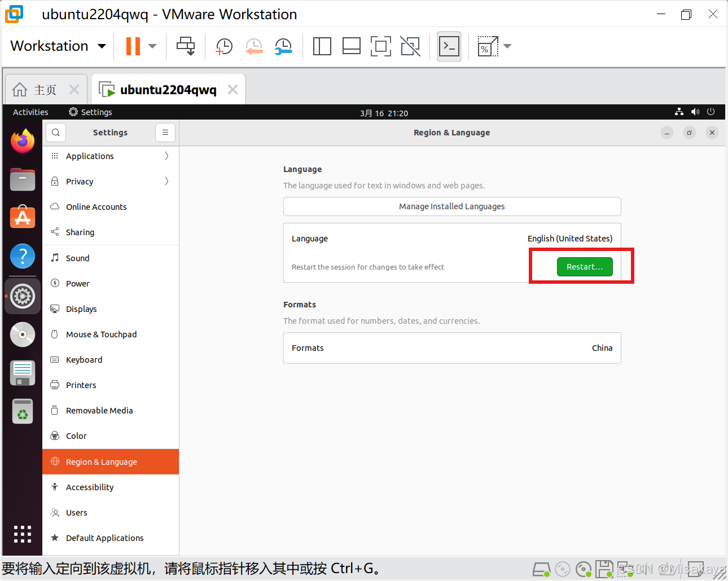Close the ubuntu2204qwq tab

(x=233, y=90)
